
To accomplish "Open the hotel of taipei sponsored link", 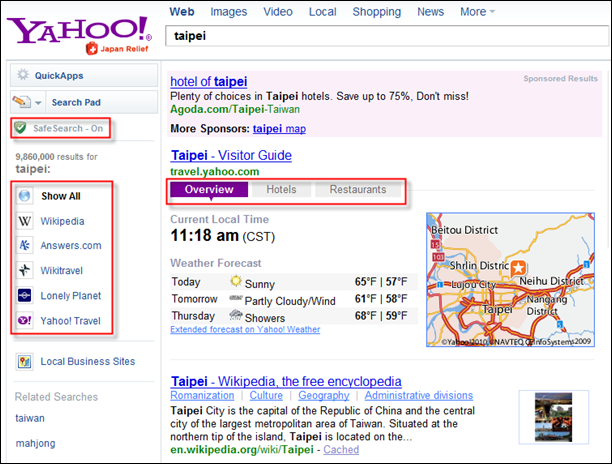I will 209,82.
